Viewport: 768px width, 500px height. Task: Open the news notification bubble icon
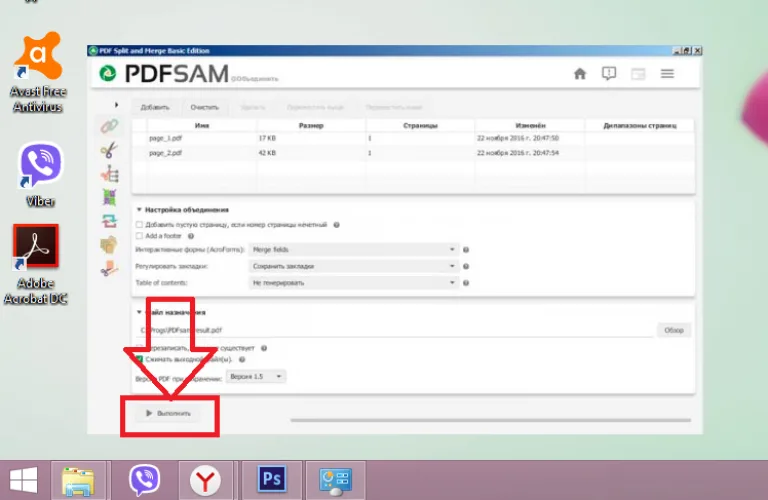coord(609,74)
